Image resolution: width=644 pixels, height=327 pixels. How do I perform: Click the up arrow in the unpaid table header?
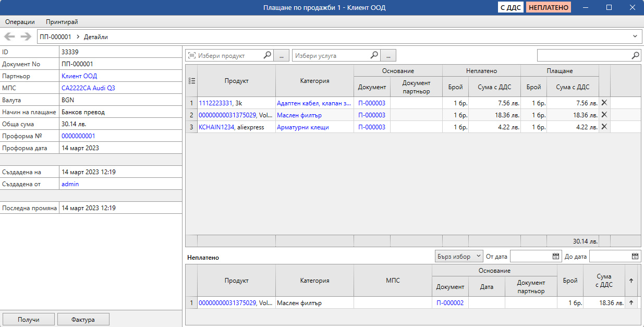click(x=631, y=281)
